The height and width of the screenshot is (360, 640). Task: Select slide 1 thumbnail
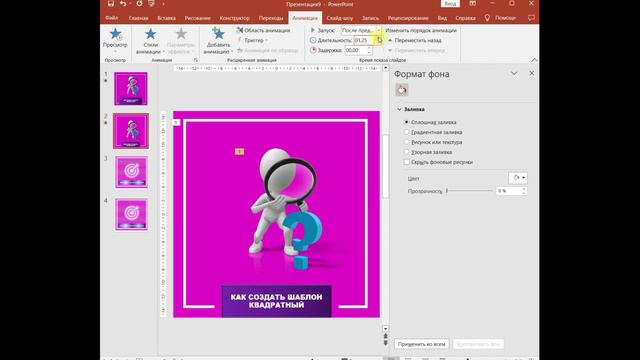click(x=131, y=89)
